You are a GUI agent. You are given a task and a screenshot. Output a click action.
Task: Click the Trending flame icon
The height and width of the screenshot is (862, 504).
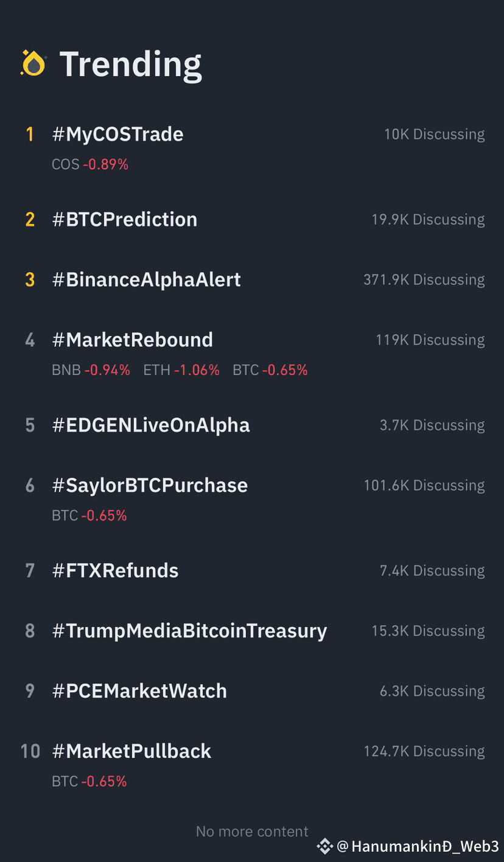coord(33,63)
